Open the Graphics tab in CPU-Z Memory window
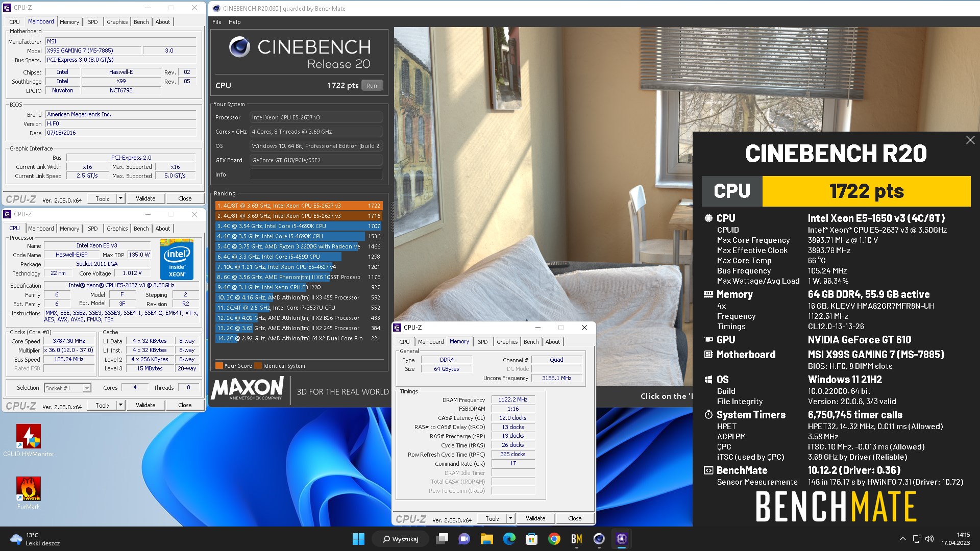The image size is (980, 551). point(507,342)
